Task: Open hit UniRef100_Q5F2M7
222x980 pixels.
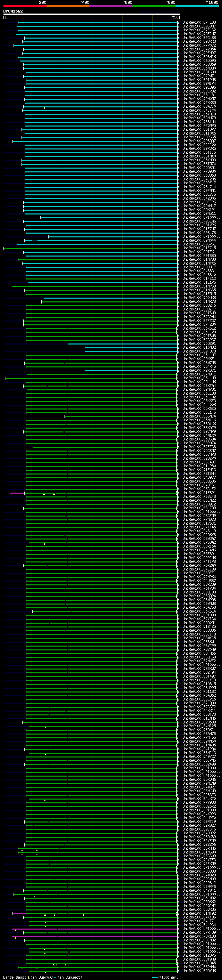Action: pyautogui.click(x=199, y=34)
